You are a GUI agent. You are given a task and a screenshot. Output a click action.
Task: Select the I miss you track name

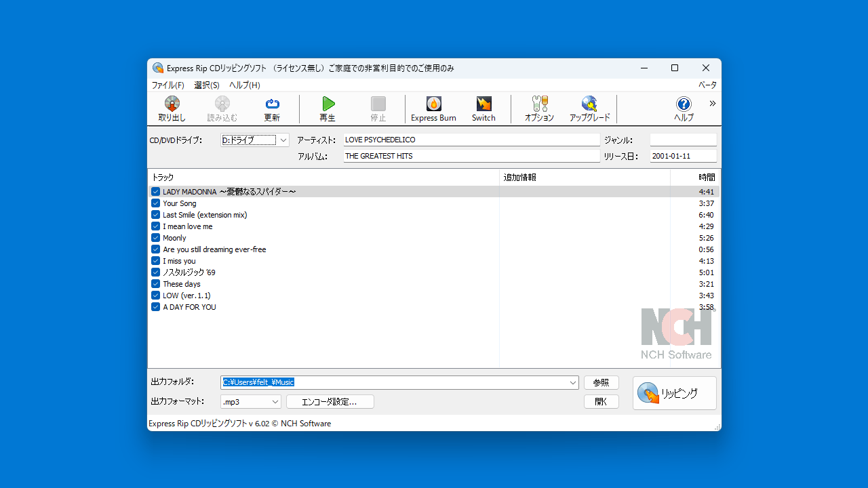tap(179, 261)
